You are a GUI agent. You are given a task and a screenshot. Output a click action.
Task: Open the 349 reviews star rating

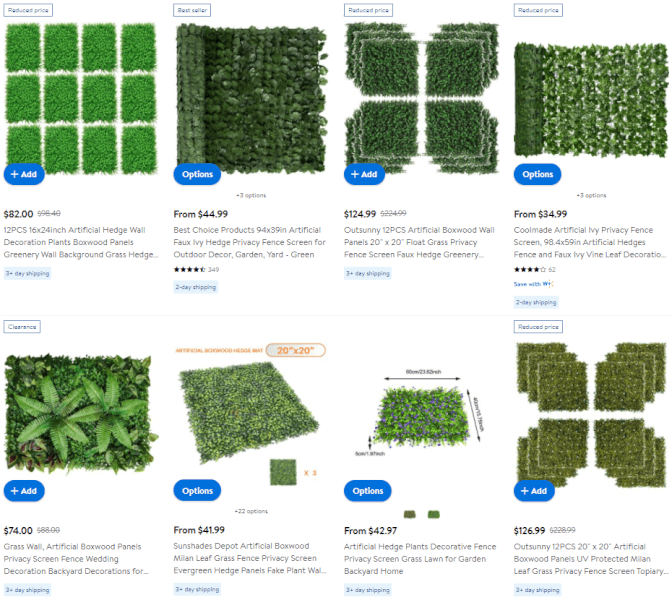coord(196,270)
